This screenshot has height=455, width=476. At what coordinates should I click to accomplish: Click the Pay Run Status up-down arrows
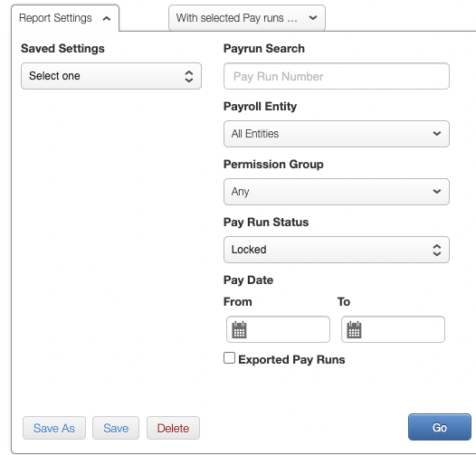pos(436,250)
